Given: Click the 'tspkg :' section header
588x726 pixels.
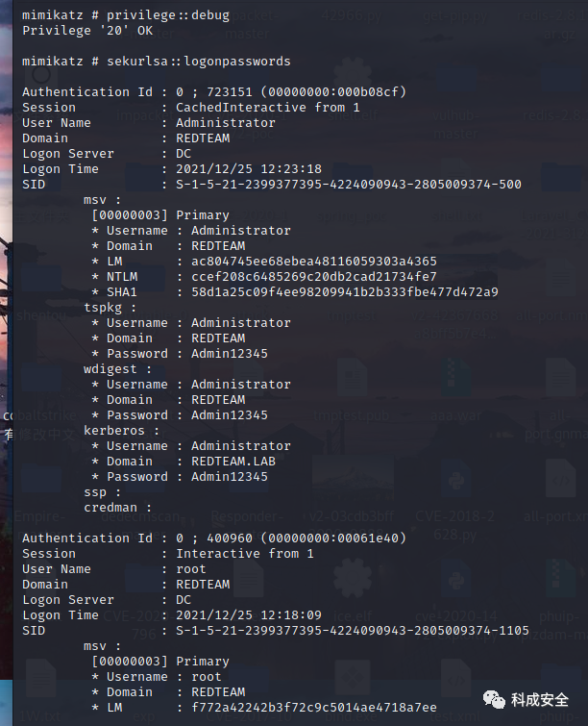Looking at the screenshot, I should coord(110,308).
